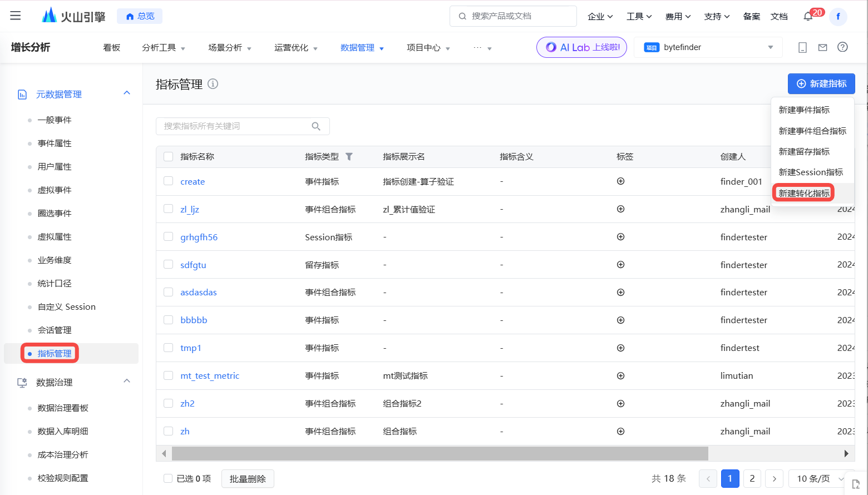868x495 pixels.
Task: Add tag for the create row
Action: [x=620, y=181]
